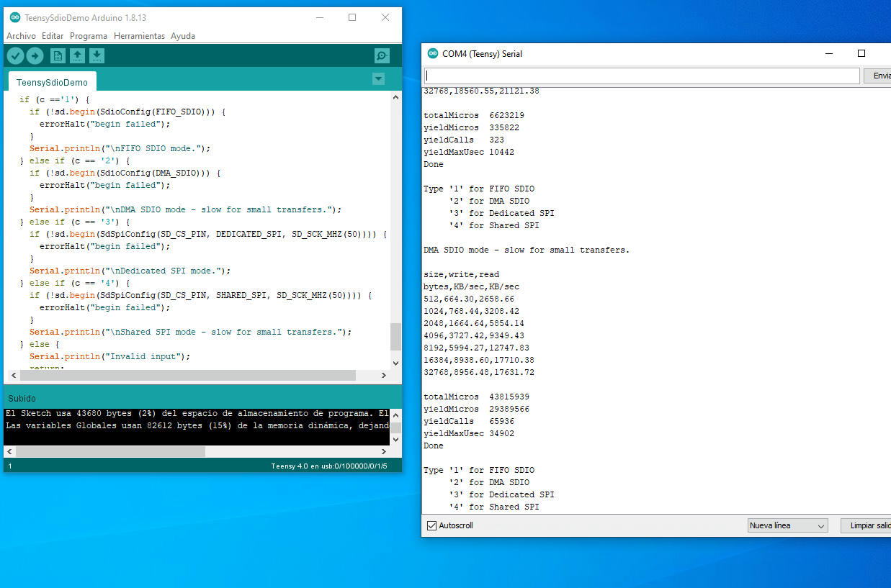This screenshot has width=891, height=588.
Task: Click the Limpiar salida button
Action: (x=866, y=525)
